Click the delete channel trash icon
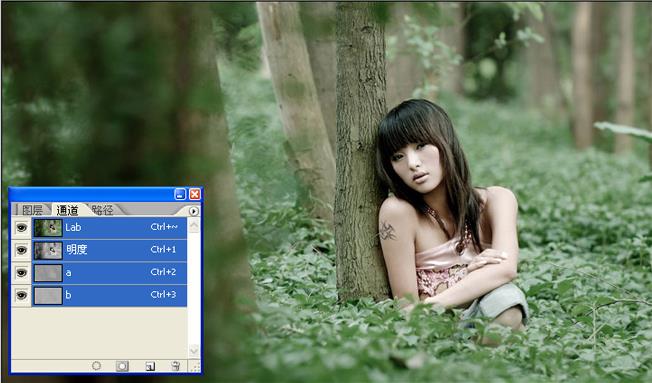 [x=175, y=366]
